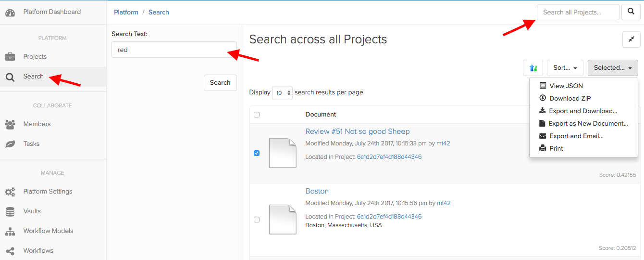Screen dimensions: 644x260
Task: Click the blue-green upload arrows icon button
Action: [x=533, y=68]
